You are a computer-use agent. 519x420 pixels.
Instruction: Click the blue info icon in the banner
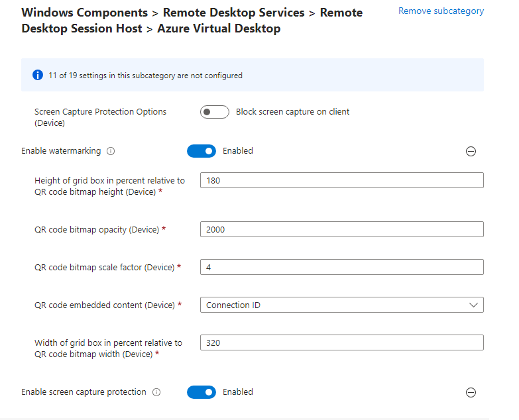click(38, 75)
